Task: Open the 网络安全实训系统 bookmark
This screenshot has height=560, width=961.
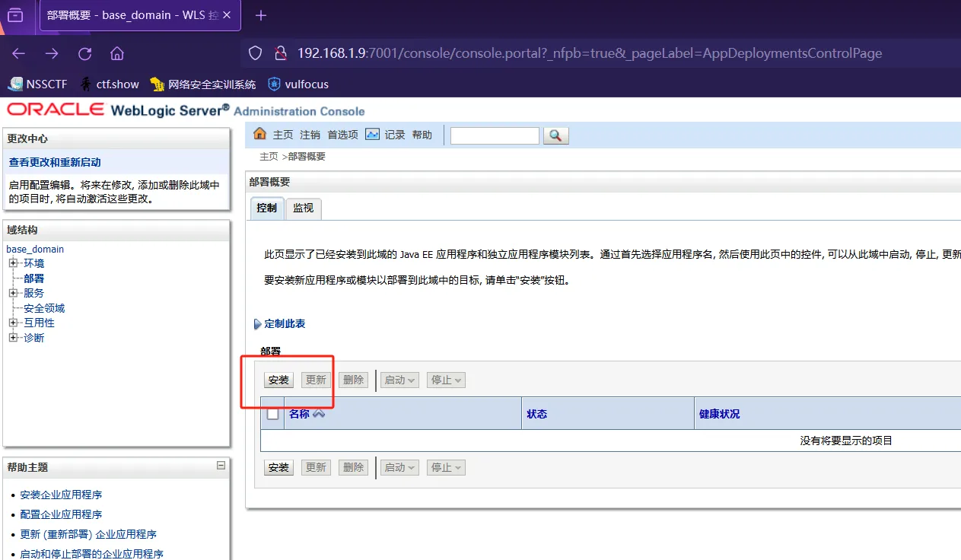Action: pyautogui.click(x=203, y=84)
